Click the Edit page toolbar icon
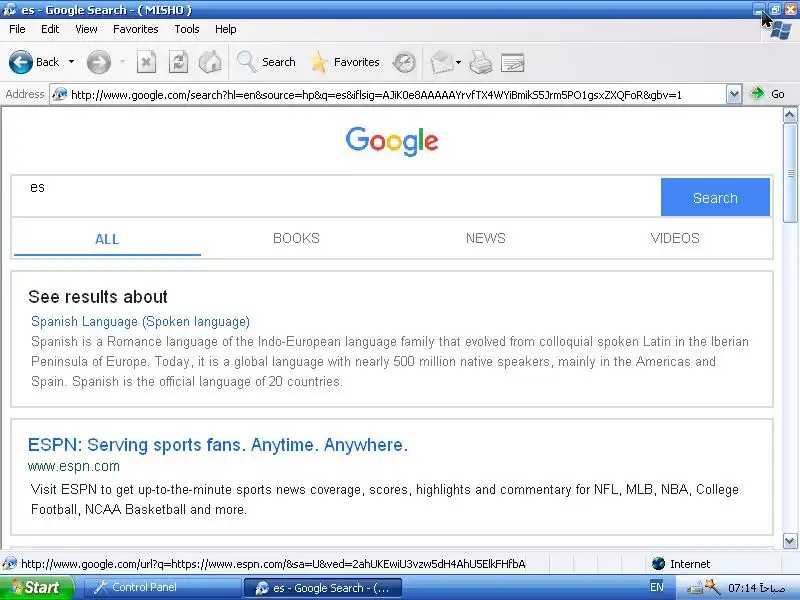The width and height of the screenshot is (800, 600). pyautogui.click(x=512, y=63)
